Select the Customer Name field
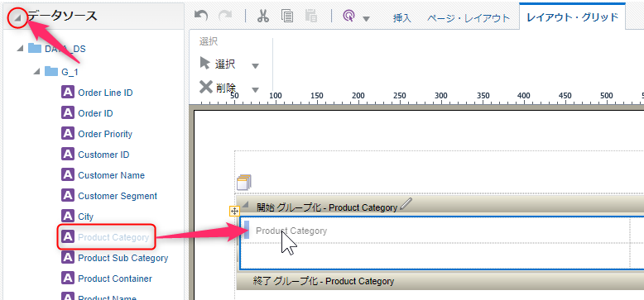Viewport: 644px width, 300px height. (x=111, y=175)
